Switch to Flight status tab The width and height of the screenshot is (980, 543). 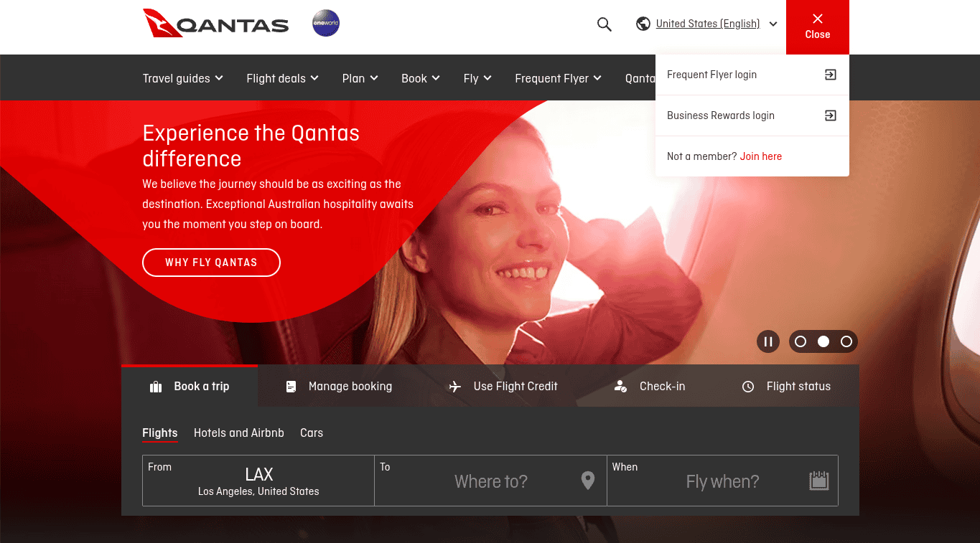786,386
